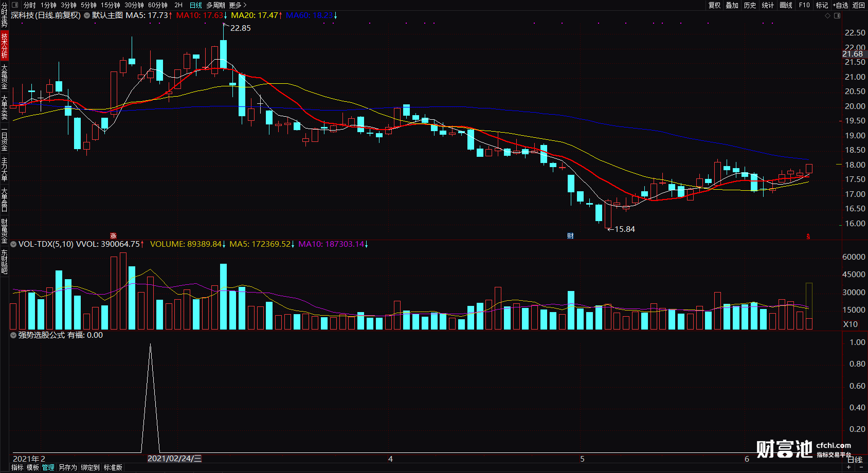Click the red $ marker near the chart's right edge
This screenshot has width=868, height=473.
point(808,236)
